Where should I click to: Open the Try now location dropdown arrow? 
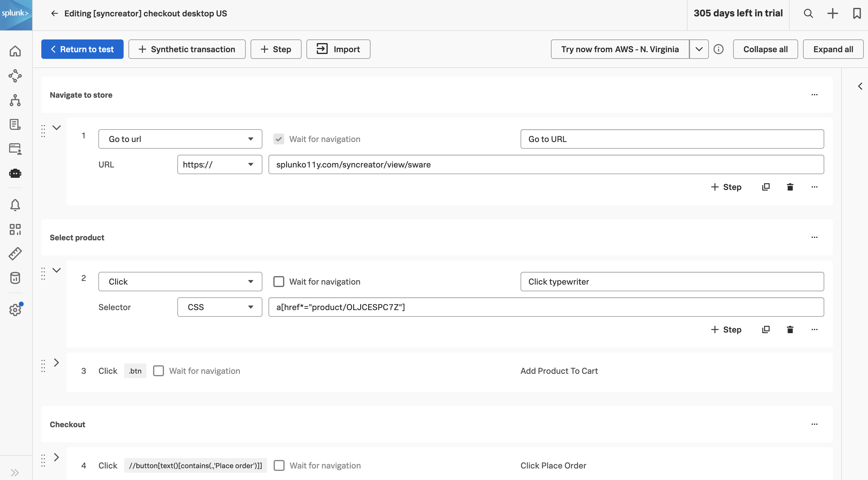point(699,49)
